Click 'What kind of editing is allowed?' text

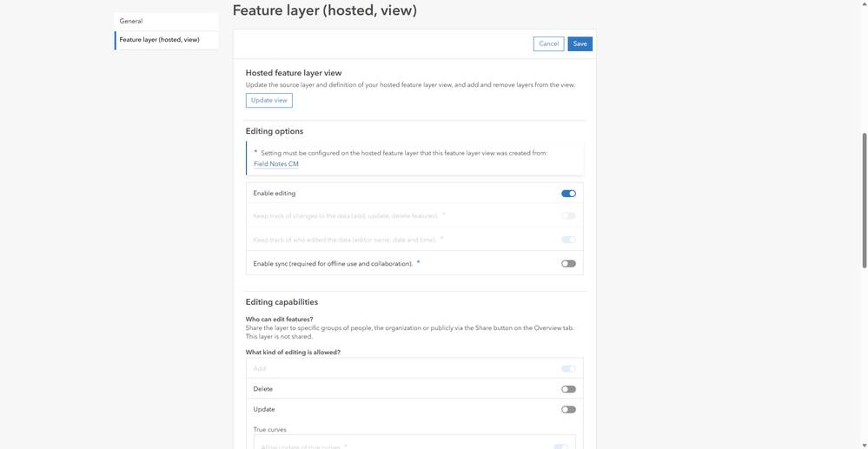pyautogui.click(x=293, y=352)
